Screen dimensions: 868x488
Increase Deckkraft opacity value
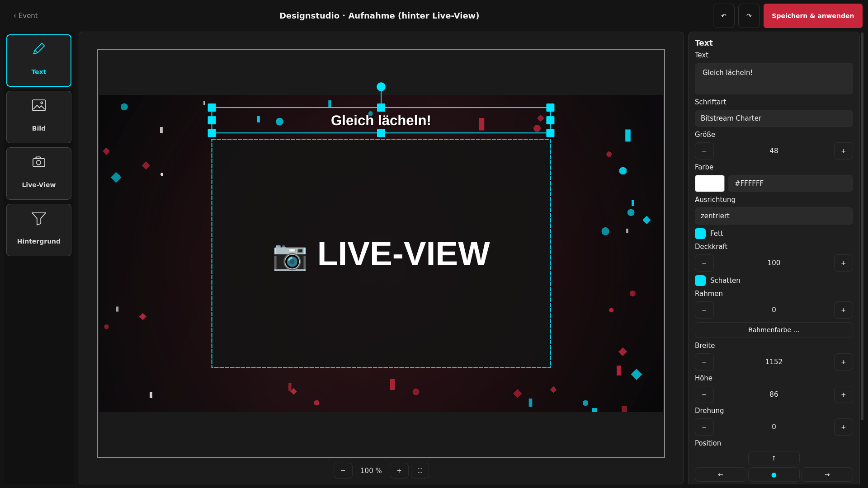[x=844, y=263]
